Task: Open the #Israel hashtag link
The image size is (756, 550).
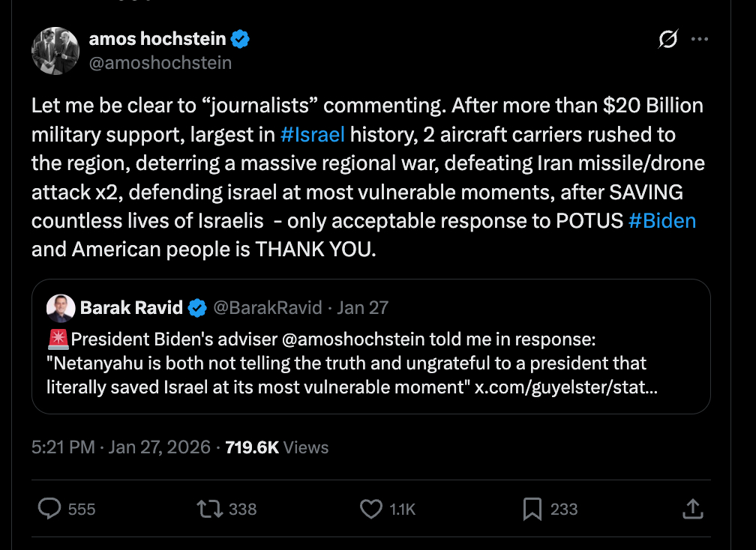Action: tap(312, 136)
